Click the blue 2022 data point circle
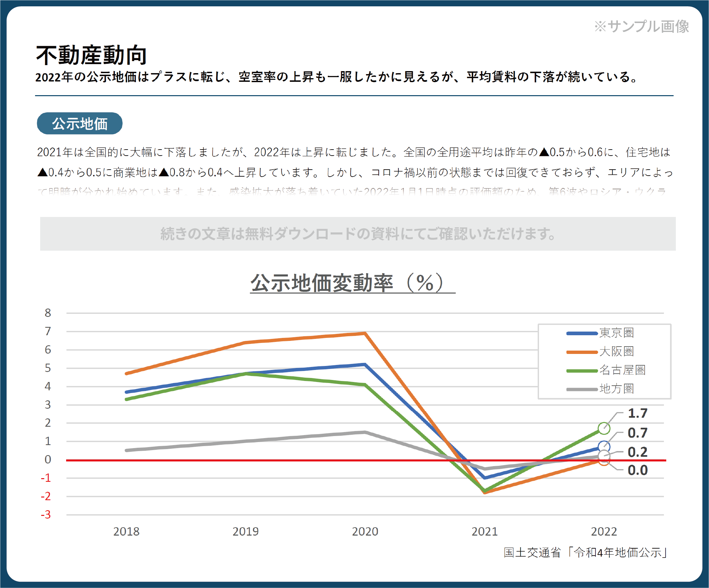This screenshot has height=588, width=709. 604,446
